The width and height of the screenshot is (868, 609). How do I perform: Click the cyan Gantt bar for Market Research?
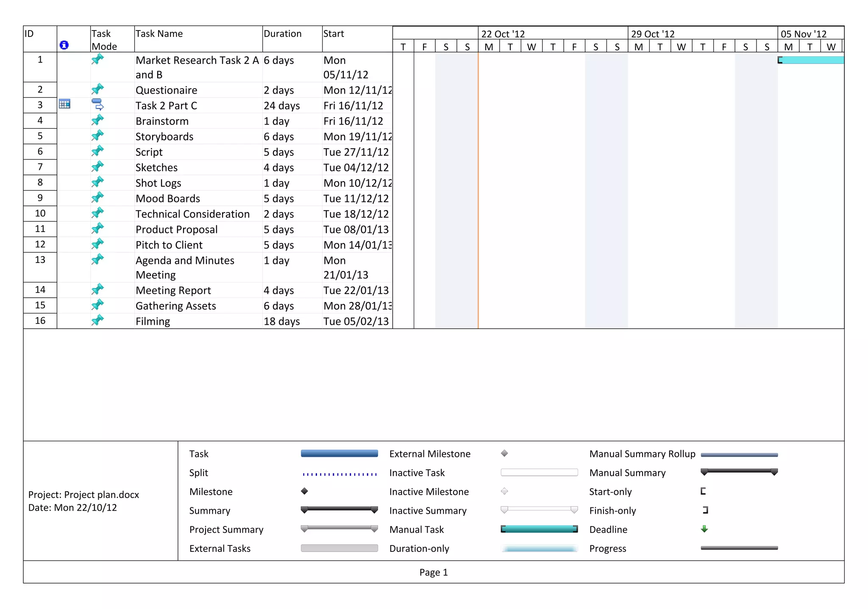[x=811, y=60]
